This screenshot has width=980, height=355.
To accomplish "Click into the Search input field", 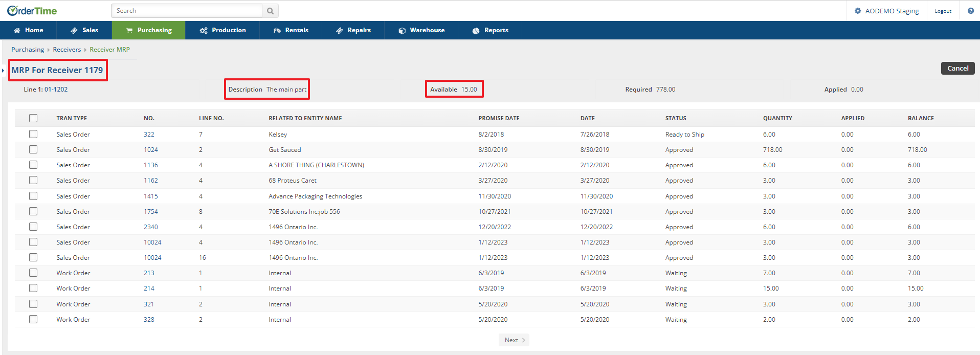I will (187, 11).
